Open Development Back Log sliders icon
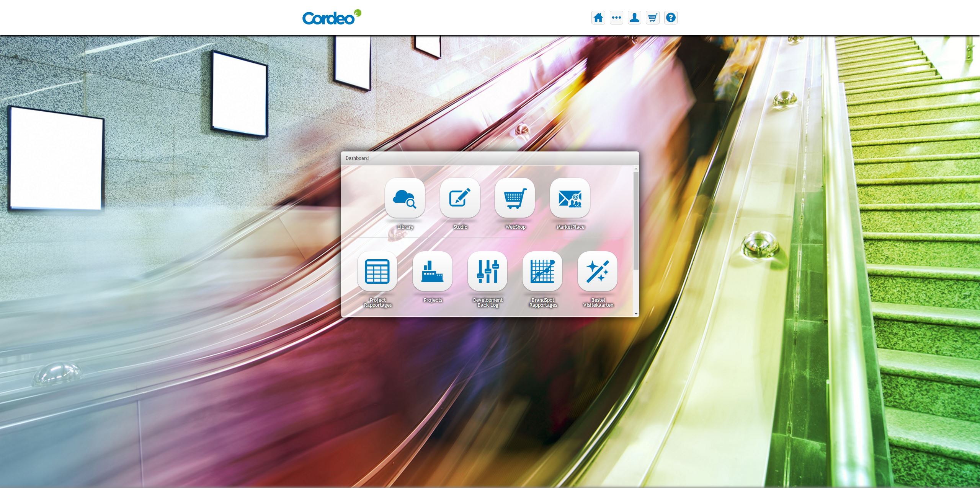This screenshot has height=488, width=980. [x=488, y=271]
